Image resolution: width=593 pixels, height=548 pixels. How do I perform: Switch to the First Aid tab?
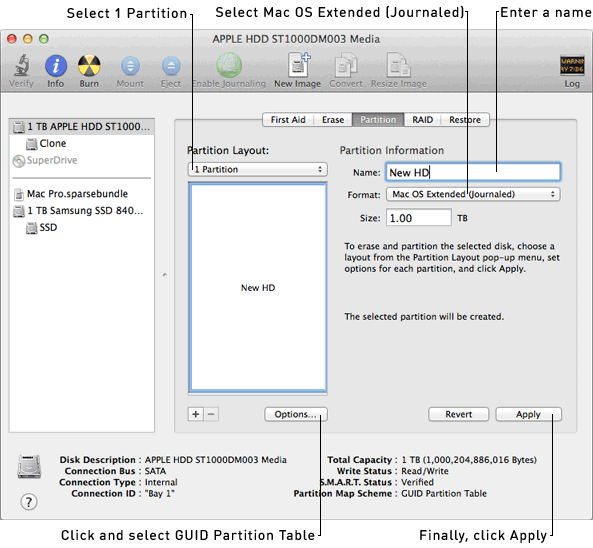[x=288, y=120]
